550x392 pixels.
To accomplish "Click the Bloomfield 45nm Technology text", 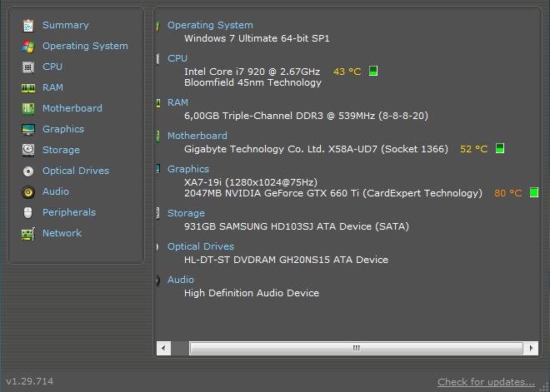I will 252,82.
